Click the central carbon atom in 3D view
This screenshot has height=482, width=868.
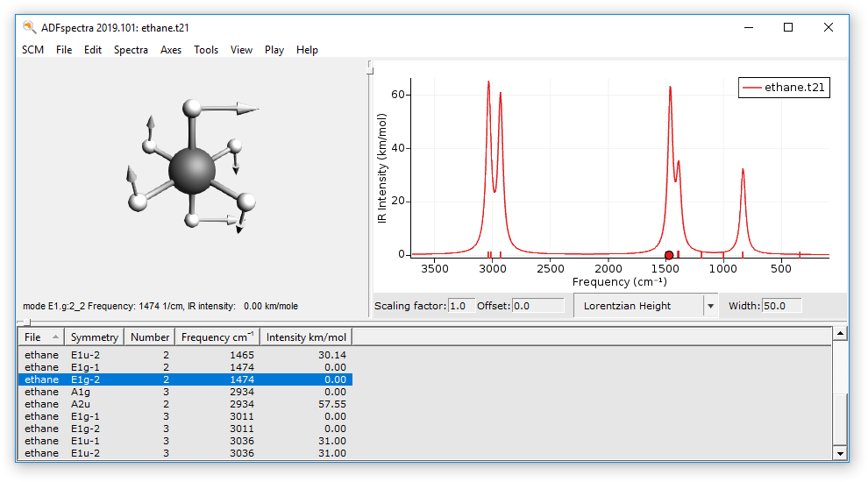191,170
